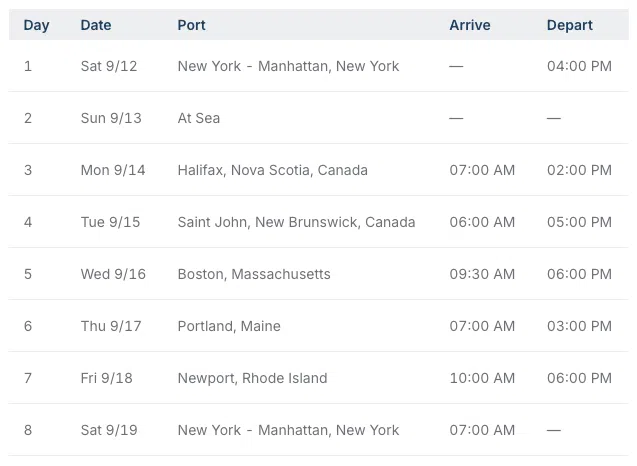
Task: Select New York port on Day 1
Action: [x=288, y=66]
